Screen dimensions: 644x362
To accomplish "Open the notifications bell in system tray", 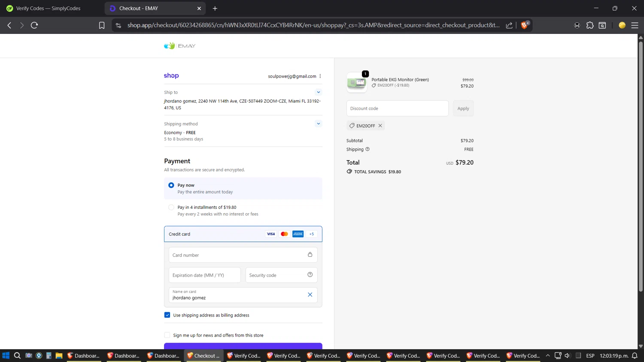I will coord(635,356).
